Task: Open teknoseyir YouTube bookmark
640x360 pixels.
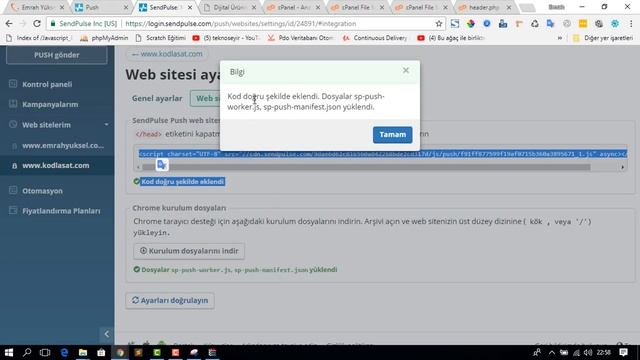Action: pyautogui.click(x=226, y=38)
